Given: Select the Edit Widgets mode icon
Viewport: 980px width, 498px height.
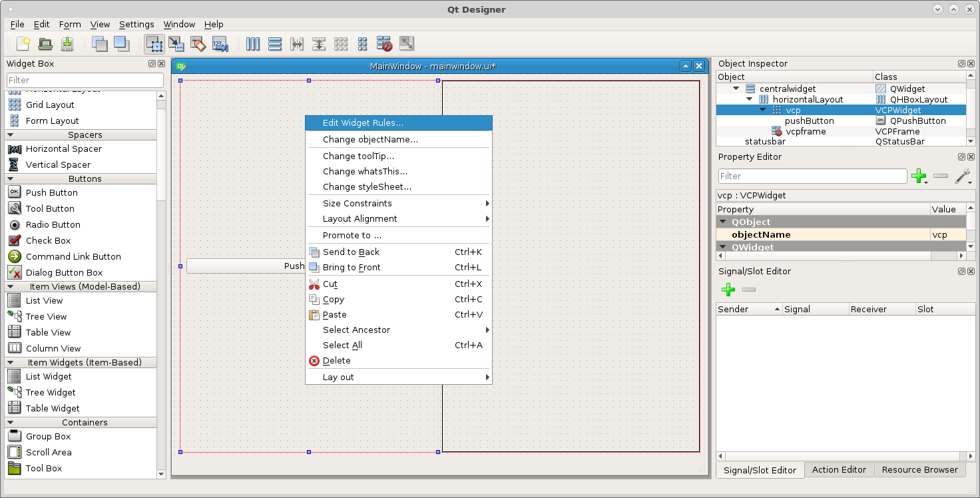Looking at the screenshot, I should pyautogui.click(x=154, y=44).
